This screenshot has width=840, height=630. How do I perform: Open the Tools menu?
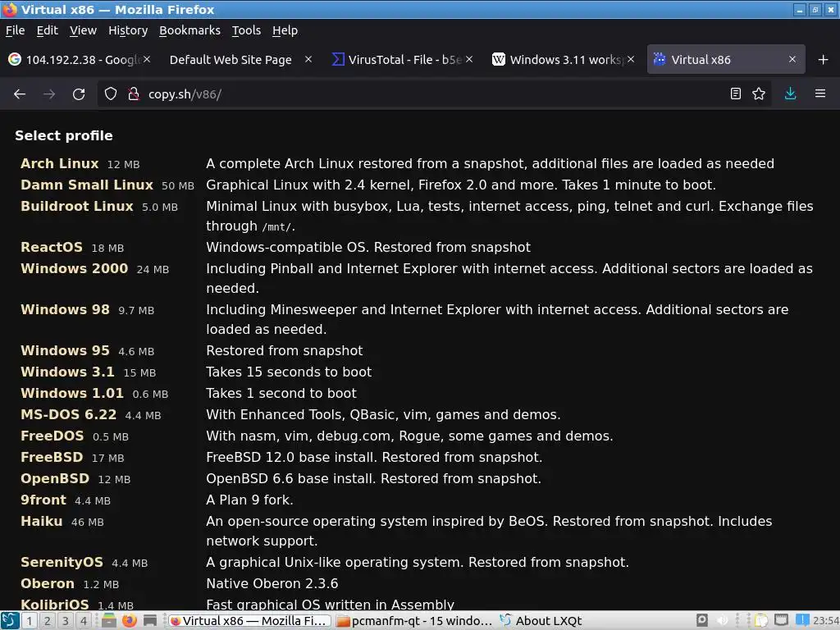[246, 30]
